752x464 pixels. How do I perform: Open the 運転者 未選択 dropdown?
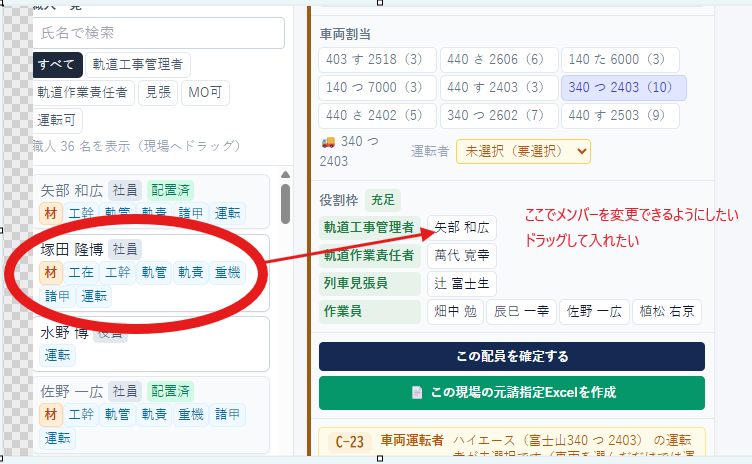tap(523, 152)
